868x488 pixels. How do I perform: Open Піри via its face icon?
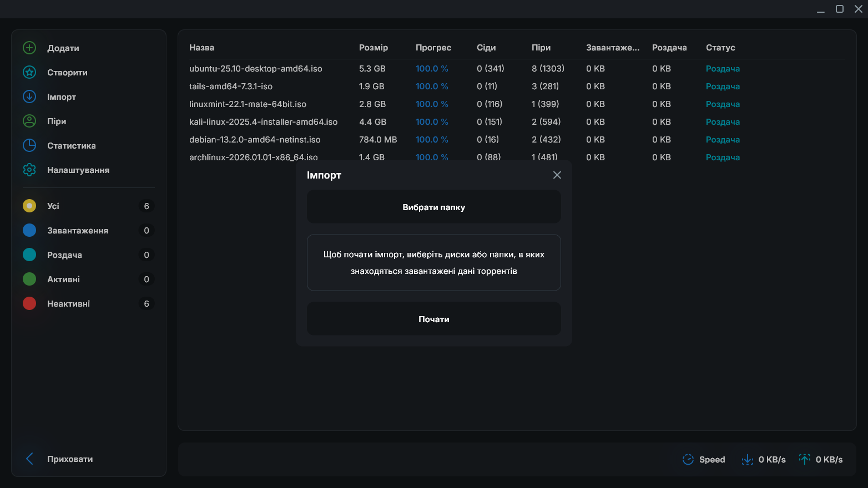29,121
